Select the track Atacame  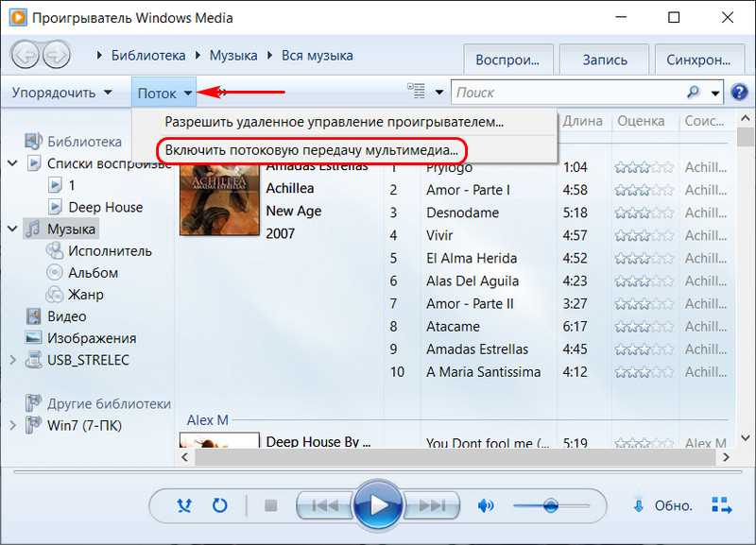(453, 327)
